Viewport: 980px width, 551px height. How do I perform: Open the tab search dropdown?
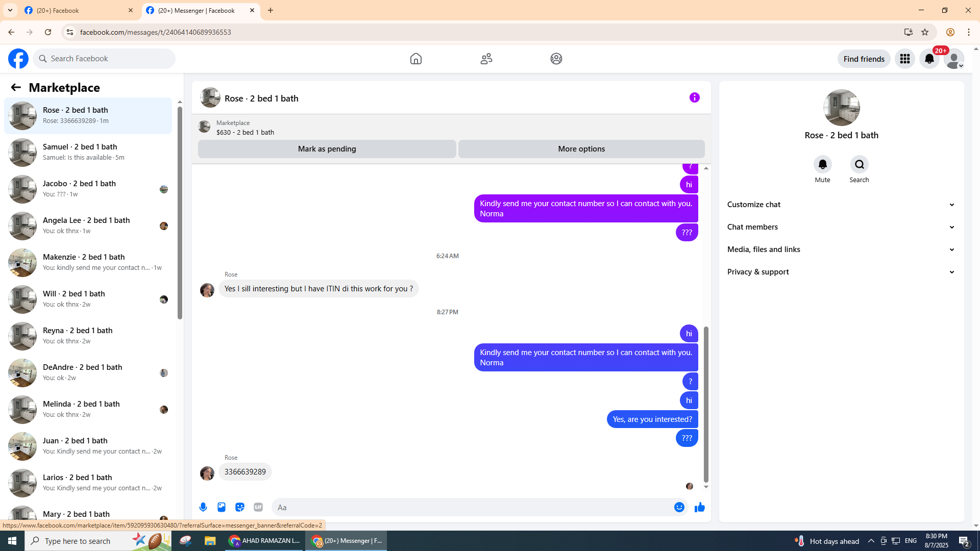10,10
